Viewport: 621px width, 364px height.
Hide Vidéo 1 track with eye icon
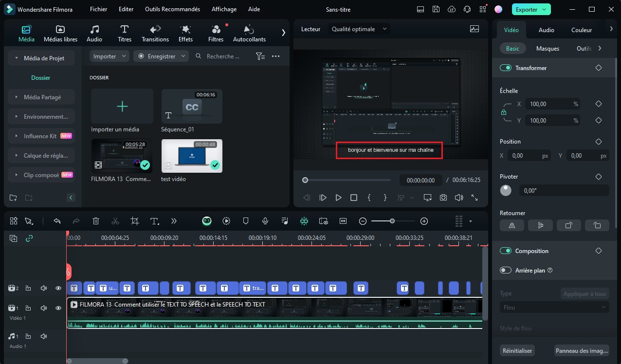coord(58,308)
